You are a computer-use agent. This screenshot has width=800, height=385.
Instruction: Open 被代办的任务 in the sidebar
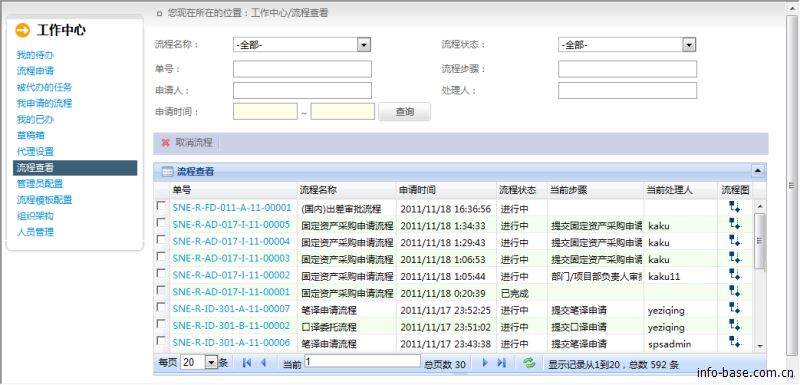pyautogui.click(x=44, y=87)
